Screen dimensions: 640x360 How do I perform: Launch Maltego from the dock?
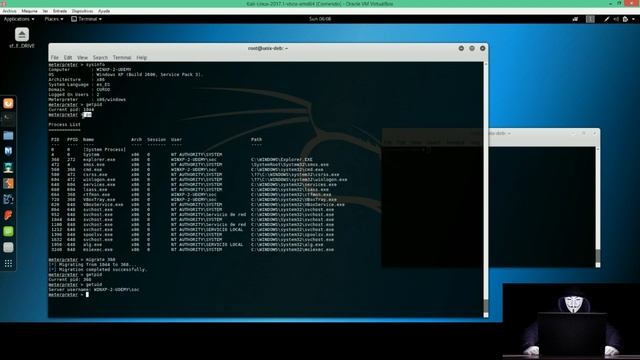pyautogui.click(x=8, y=199)
